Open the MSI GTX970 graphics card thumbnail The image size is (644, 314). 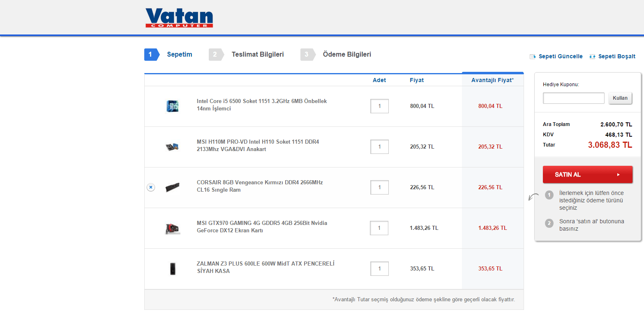pyautogui.click(x=173, y=228)
